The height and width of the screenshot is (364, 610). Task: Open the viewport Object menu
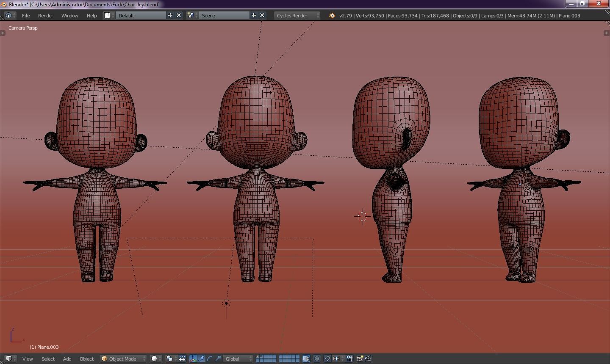pos(86,358)
